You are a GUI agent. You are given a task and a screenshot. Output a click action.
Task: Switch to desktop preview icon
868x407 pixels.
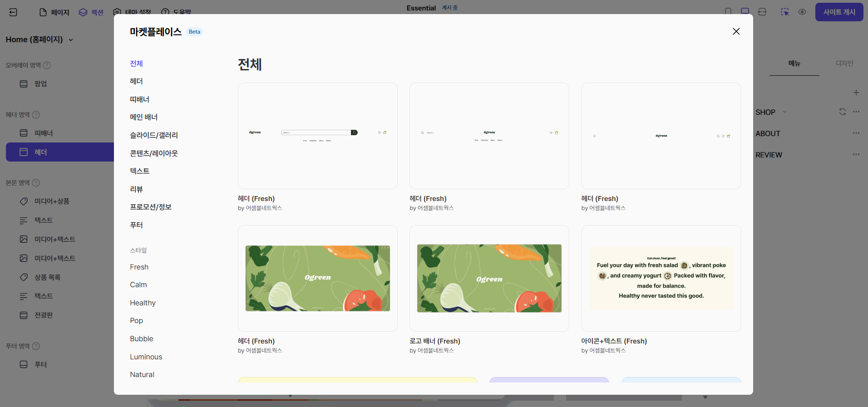[745, 12]
